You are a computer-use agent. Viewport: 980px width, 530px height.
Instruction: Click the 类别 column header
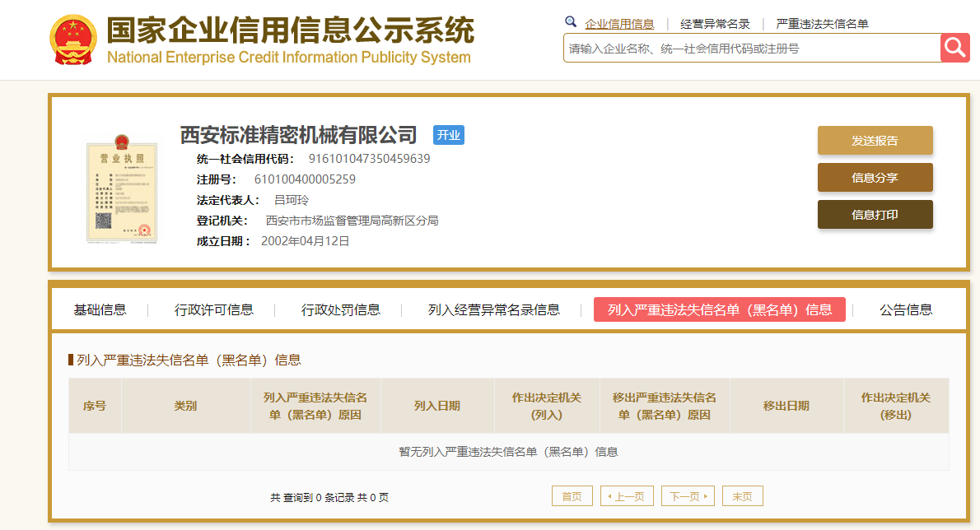pyautogui.click(x=185, y=406)
